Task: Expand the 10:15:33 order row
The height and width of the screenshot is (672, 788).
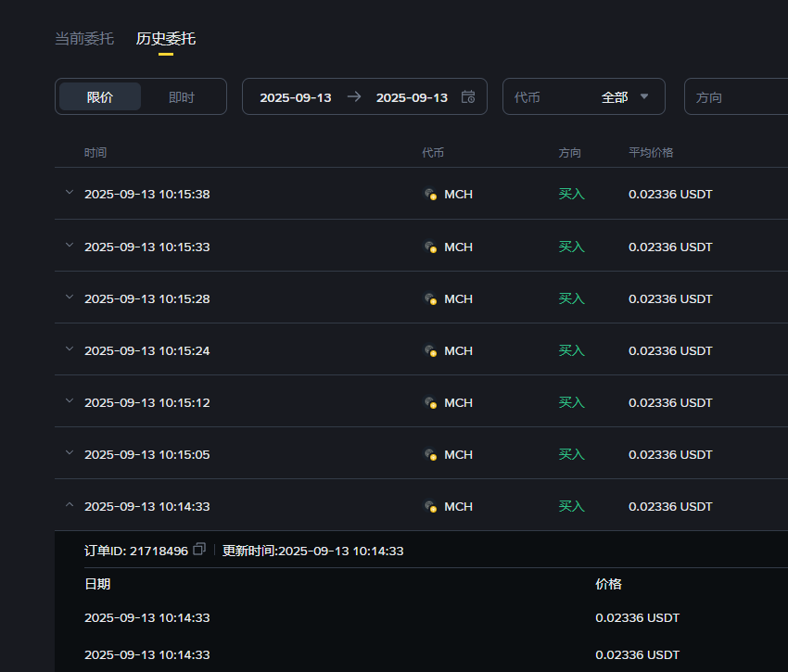Action: tap(70, 246)
